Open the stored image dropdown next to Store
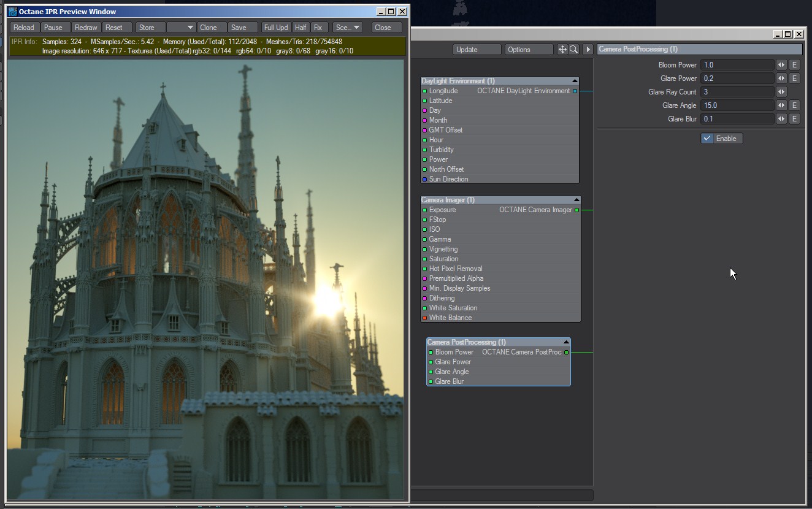Viewport: 812px width, 509px height. [182, 28]
